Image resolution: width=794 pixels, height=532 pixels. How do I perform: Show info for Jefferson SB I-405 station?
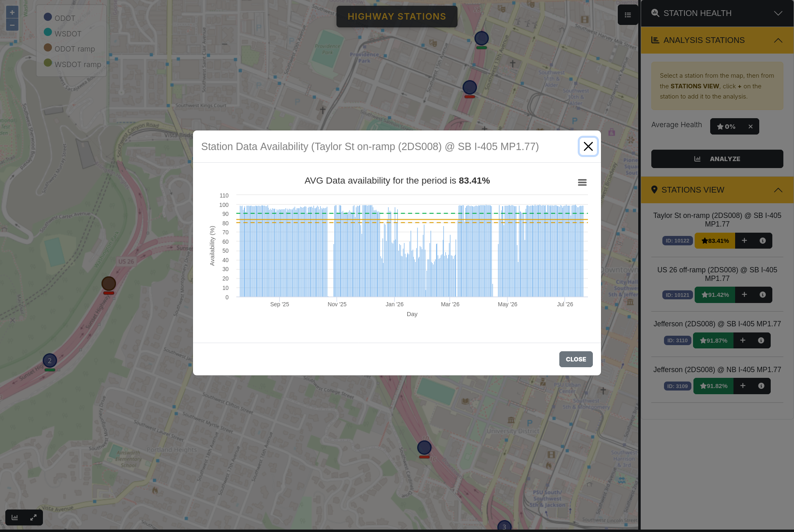click(x=761, y=340)
